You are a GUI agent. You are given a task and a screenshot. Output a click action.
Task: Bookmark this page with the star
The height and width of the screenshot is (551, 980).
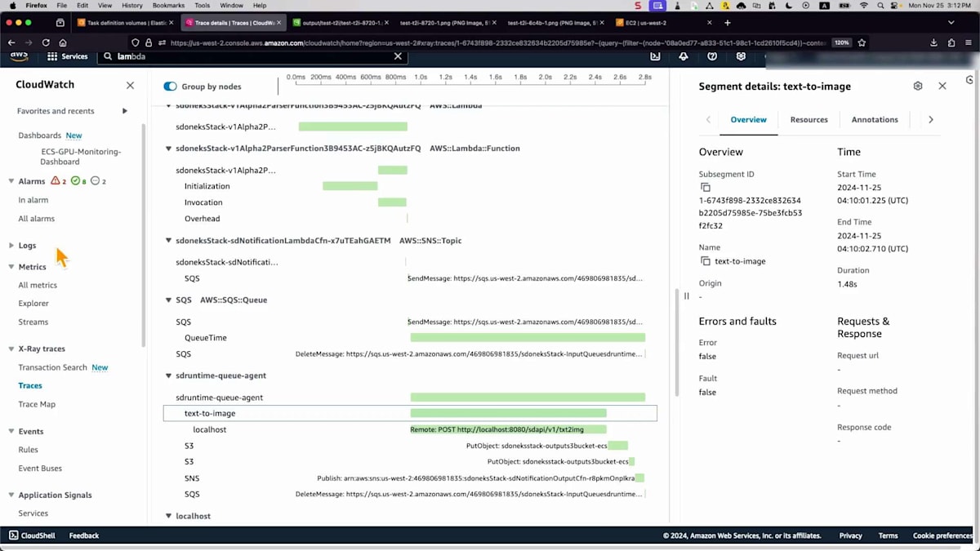pyautogui.click(x=862, y=42)
